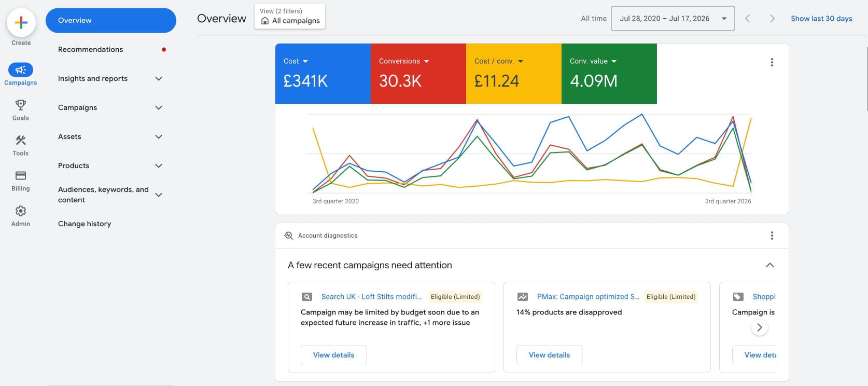Click '14% products are disapproved' text

coord(569,312)
